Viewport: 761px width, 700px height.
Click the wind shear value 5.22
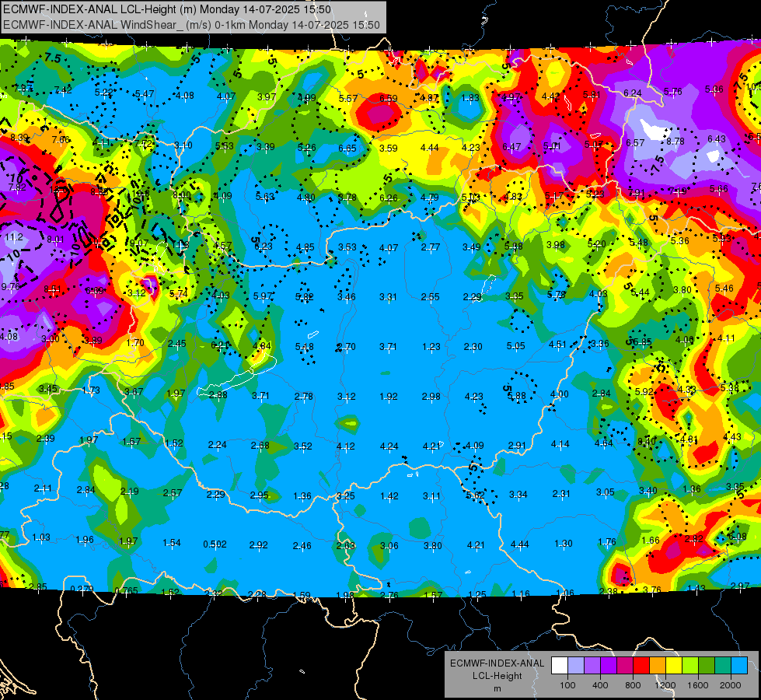click(x=104, y=93)
